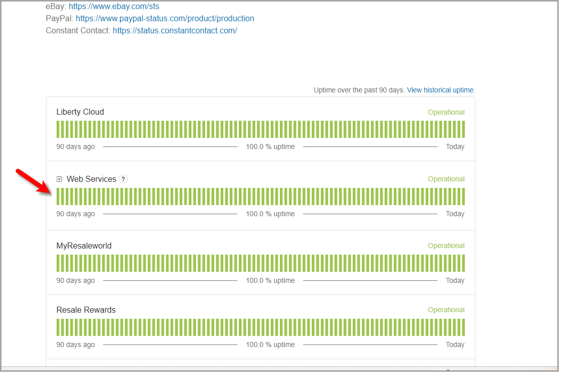Click MyResaleworld Operational status
Screen dimensions: 579x392
[x=446, y=246]
